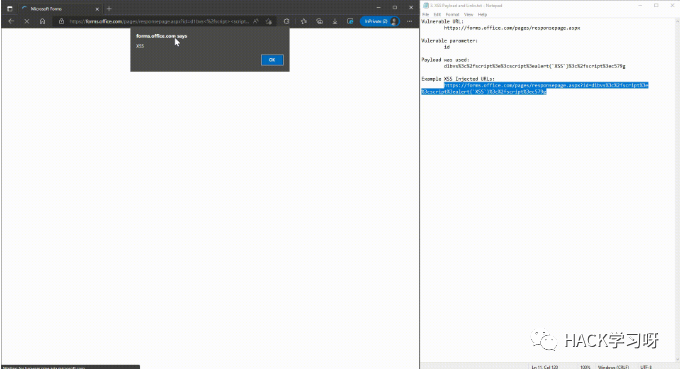Click the 100% zoom status in Notepad
The height and width of the screenshot is (370, 680).
[585, 367]
